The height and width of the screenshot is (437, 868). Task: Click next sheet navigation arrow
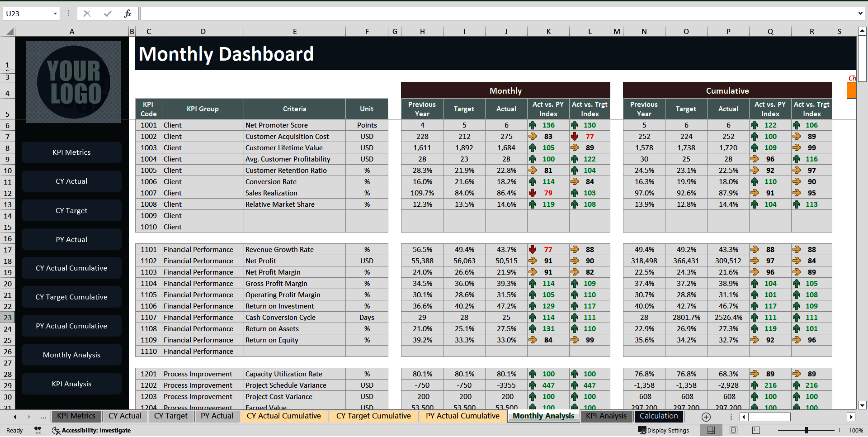[29, 417]
